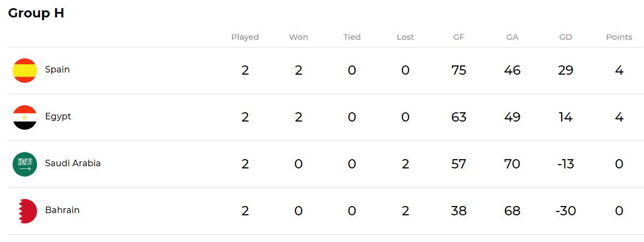Screen dimensions: 644x242
Task: Click Spain's goal difference value 29
Action: point(565,70)
